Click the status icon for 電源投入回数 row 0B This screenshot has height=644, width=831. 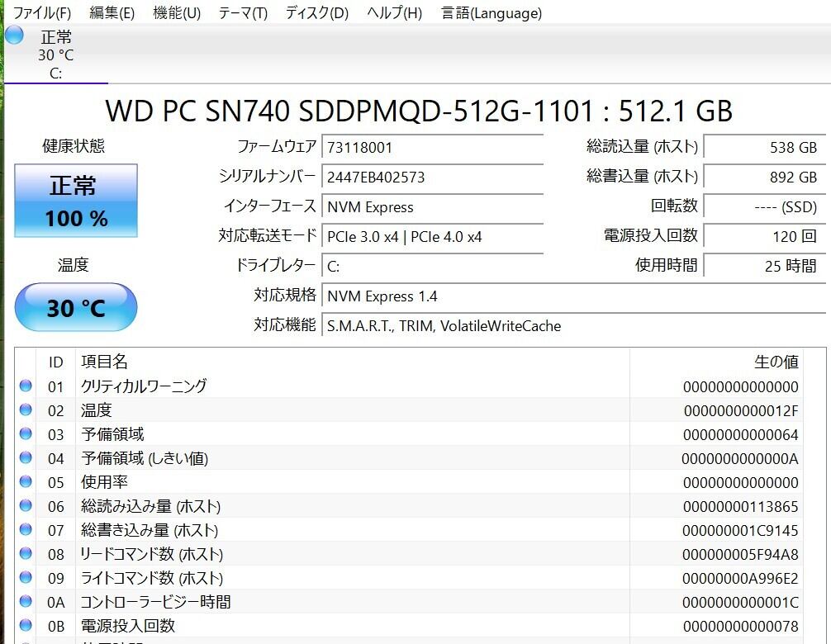click(26, 625)
